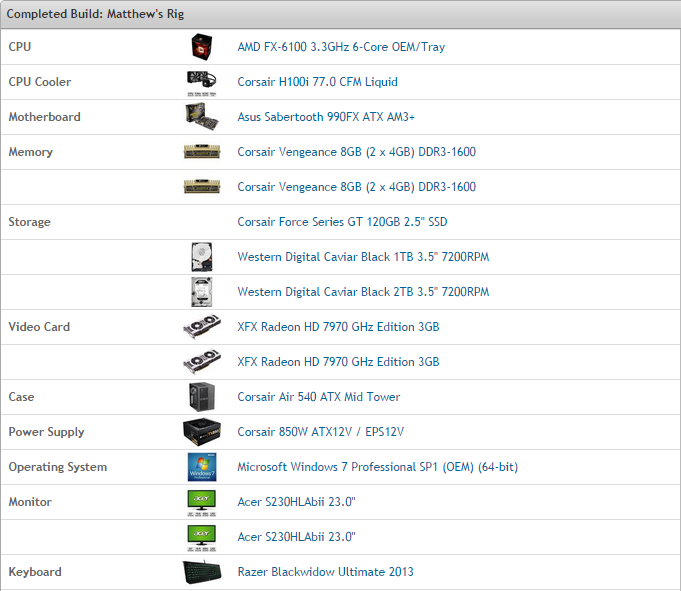This screenshot has height=591, width=681.
Task: Click the AMD FX-6100 CPU product image
Action: pos(202,47)
